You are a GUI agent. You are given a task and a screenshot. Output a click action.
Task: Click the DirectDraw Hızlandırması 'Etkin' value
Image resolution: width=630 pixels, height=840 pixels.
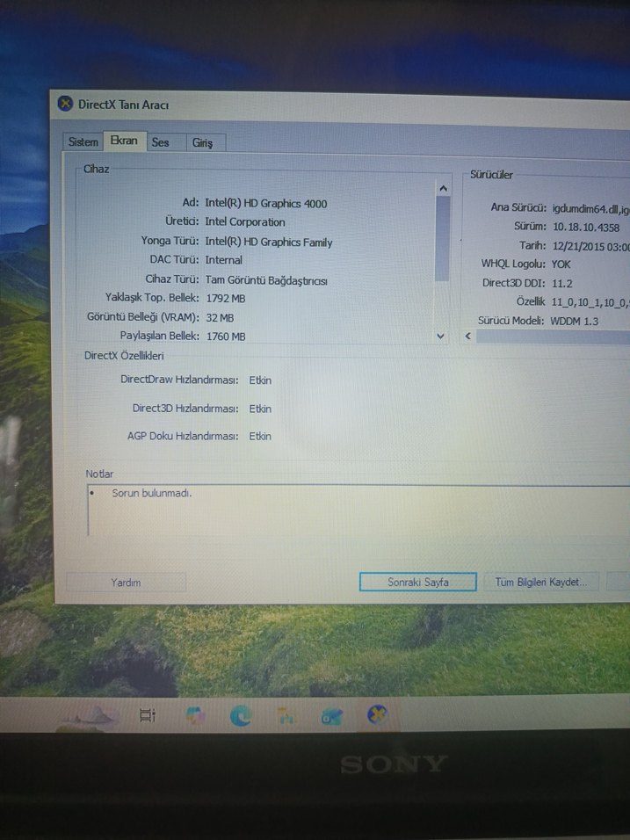click(260, 380)
